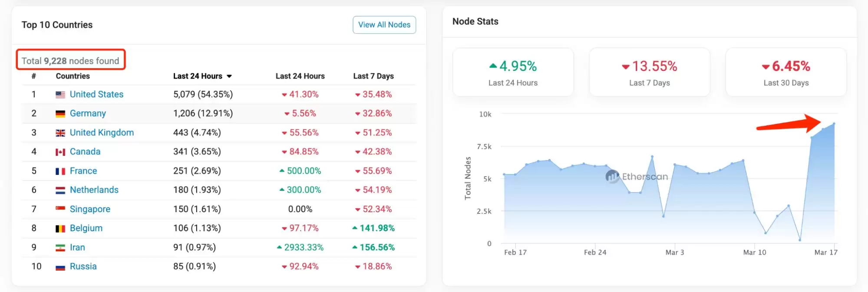The image size is (868, 292).
Task: Click the Netherlands flag icon
Action: pyautogui.click(x=60, y=190)
